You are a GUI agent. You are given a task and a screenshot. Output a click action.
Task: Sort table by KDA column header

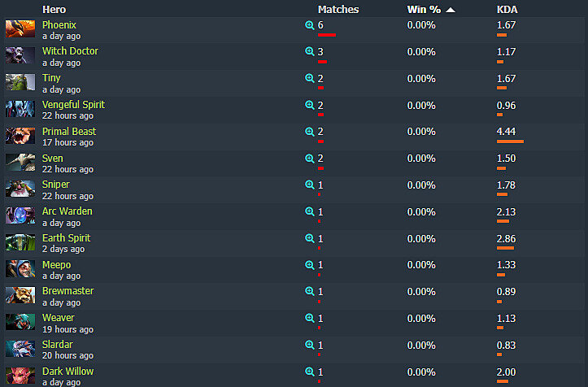pyautogui.click(x=507, y=10)
